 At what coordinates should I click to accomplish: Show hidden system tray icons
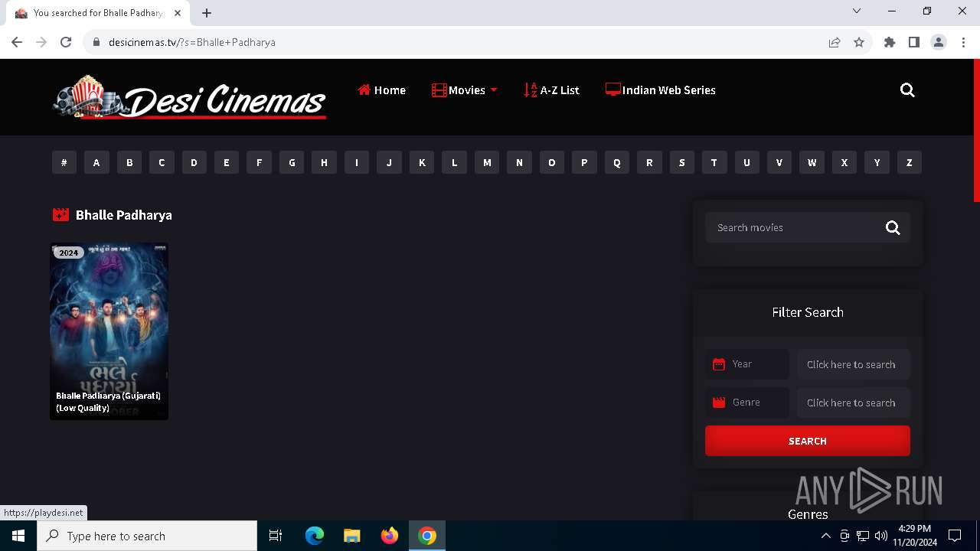coord(825,536)
